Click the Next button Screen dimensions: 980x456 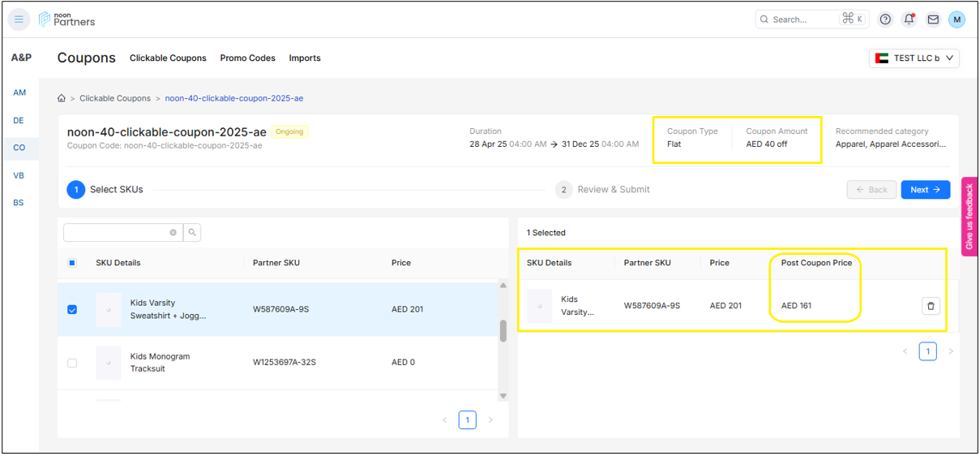click(x=925, y=190)
